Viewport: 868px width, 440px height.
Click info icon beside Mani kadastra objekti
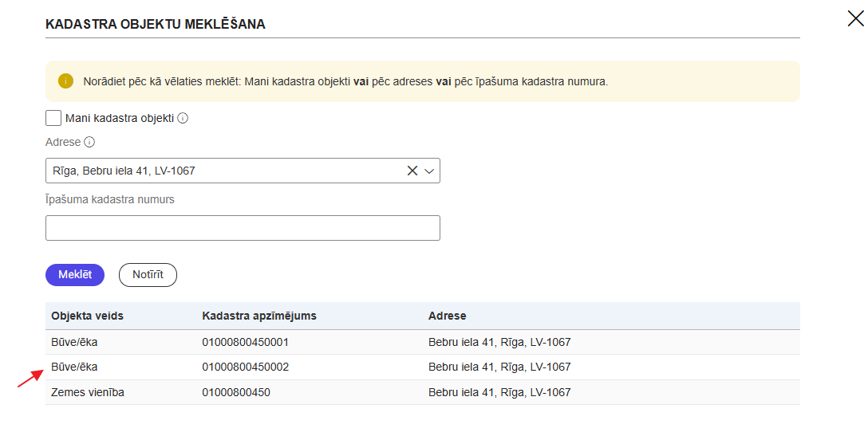(183, 119)
